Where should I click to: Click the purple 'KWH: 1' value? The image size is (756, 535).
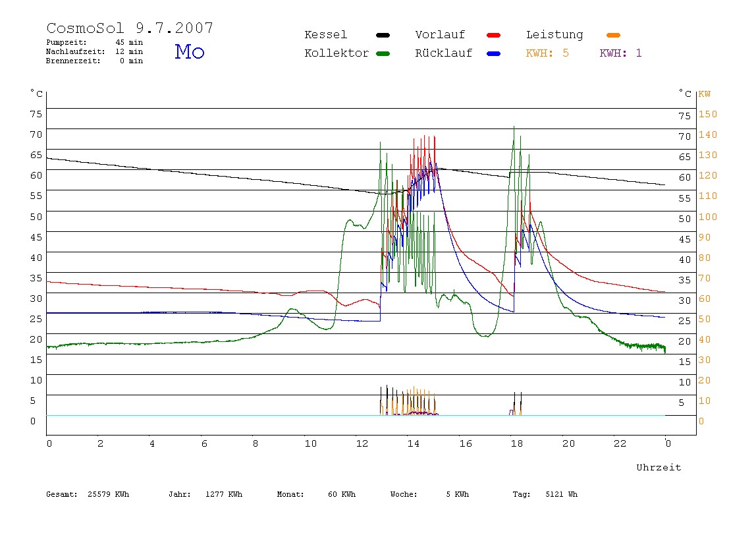620,53
